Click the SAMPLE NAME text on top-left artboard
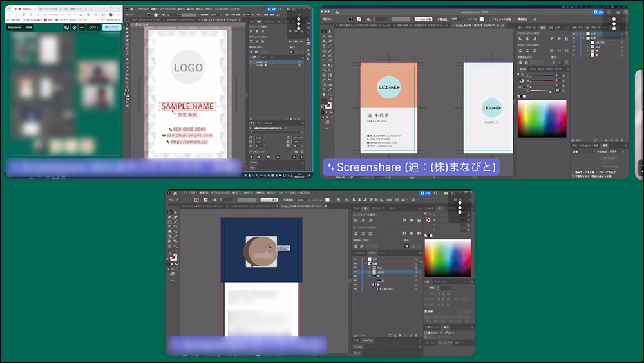 tap(187, 106)
